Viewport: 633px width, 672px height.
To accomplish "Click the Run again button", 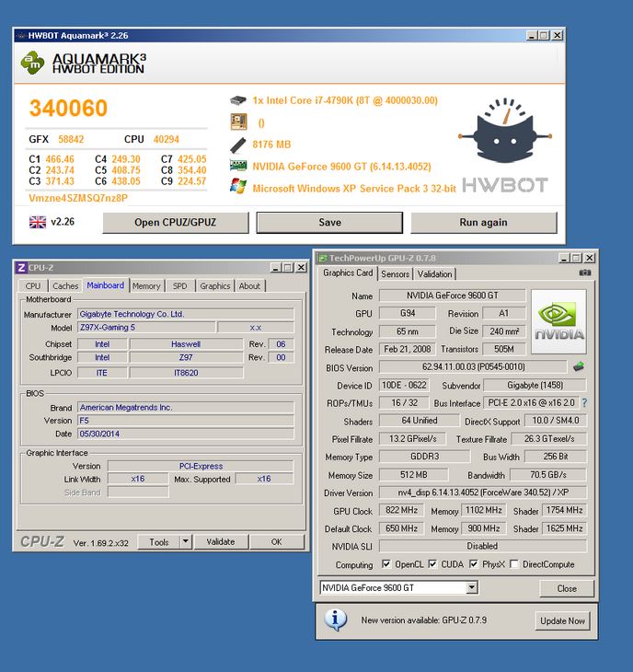I will (x=484, y=223).
